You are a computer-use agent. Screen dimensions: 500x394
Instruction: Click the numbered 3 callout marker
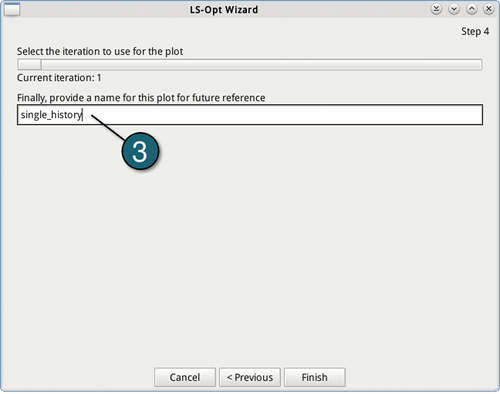click(x=140, y=151)
